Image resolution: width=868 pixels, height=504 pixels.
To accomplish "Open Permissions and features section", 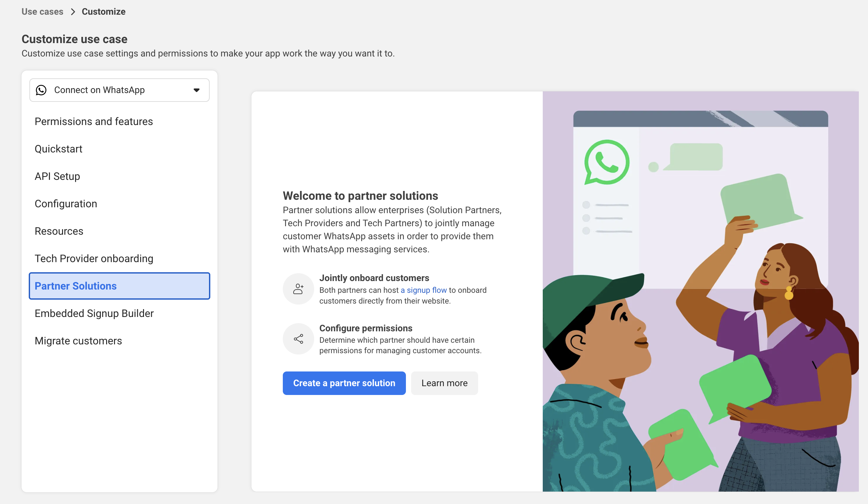I will 94,121.
